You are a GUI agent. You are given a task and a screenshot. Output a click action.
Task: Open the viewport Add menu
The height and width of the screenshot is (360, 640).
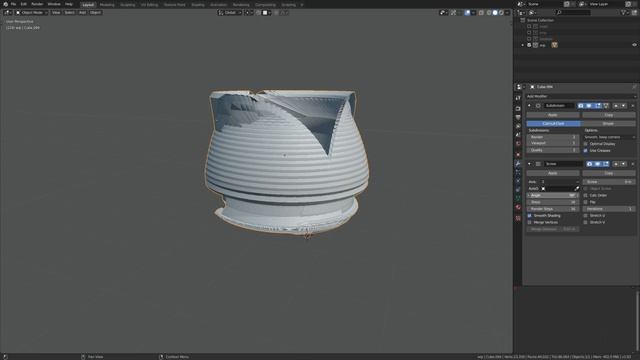82,13
